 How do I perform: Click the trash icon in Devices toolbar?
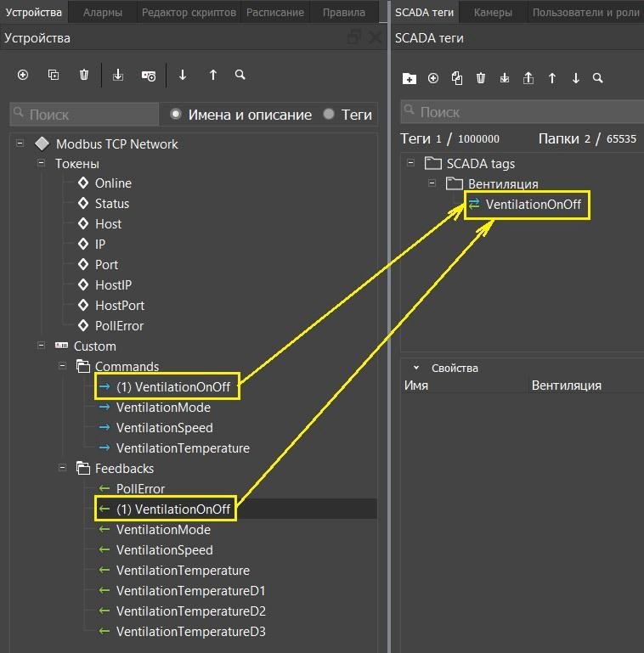click(x=84, y=75)
